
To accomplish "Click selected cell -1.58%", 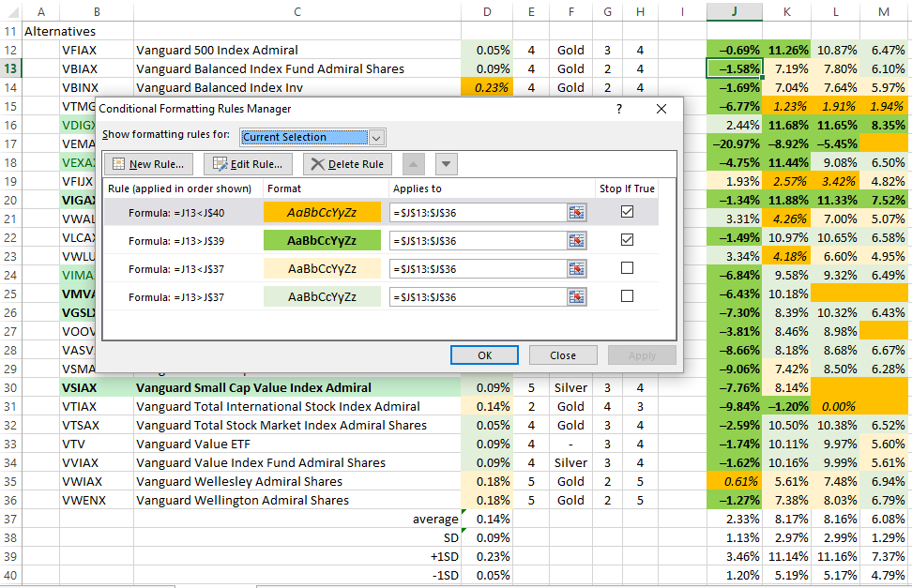I will (735, 68).
